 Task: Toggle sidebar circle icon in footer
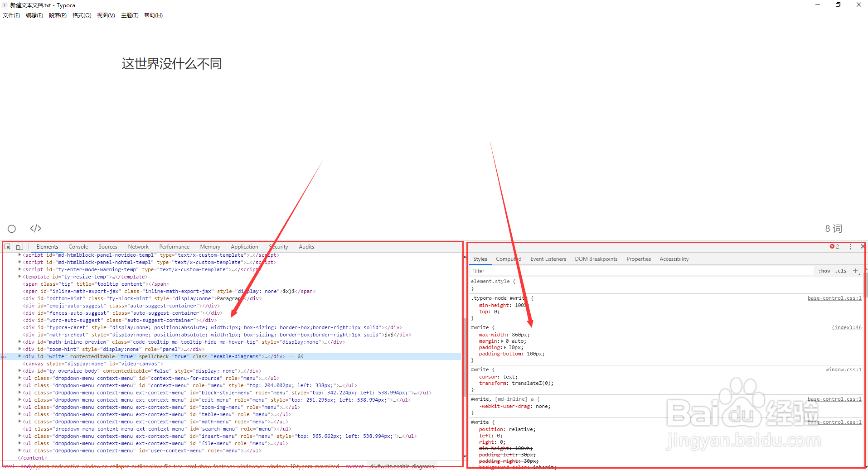[12, 229]
